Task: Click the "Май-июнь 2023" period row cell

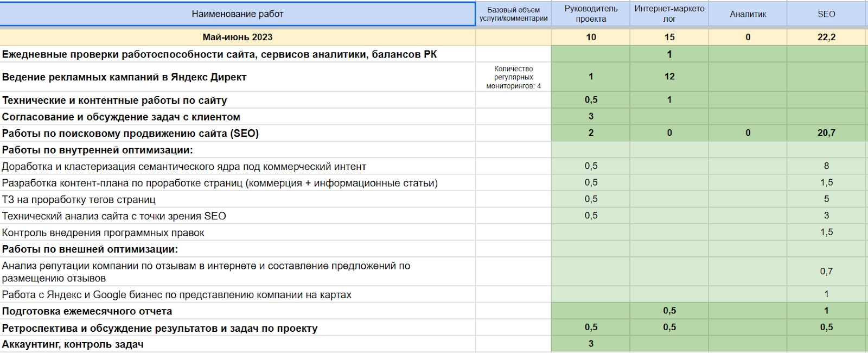Action: (x=237, y=37)
